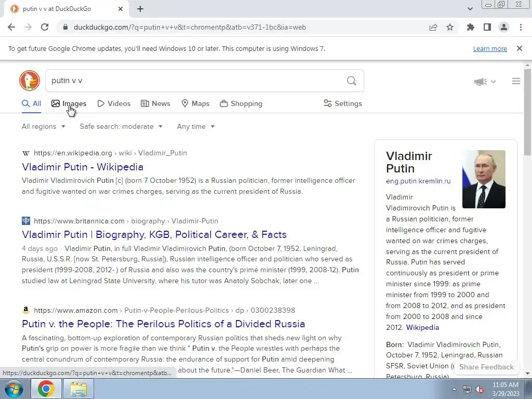Viewport: 532px width, 399px height.
Task: Select the All search tab
Action: (x=32, y=103)
